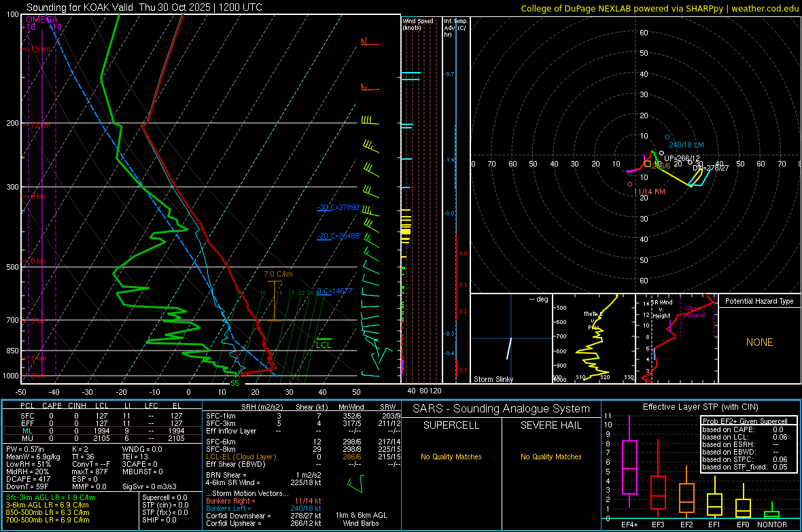Click the maxT = 87F value
802x532 pixels.
coord(90,472)
